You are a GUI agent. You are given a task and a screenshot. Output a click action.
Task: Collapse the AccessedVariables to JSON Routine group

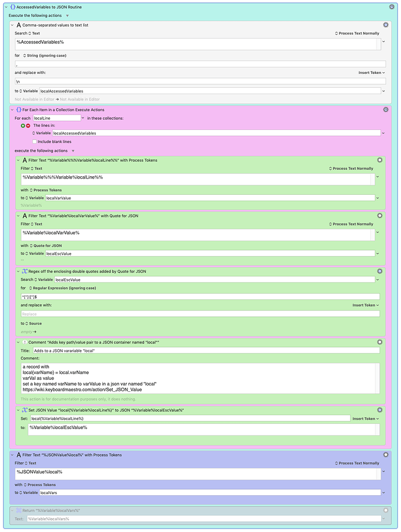(6, 7)
